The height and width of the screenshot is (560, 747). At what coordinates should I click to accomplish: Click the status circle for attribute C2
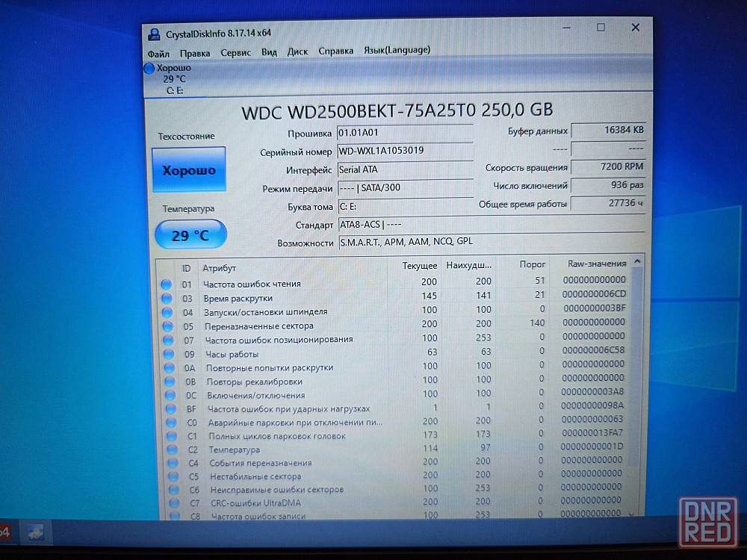click(172, 449)
